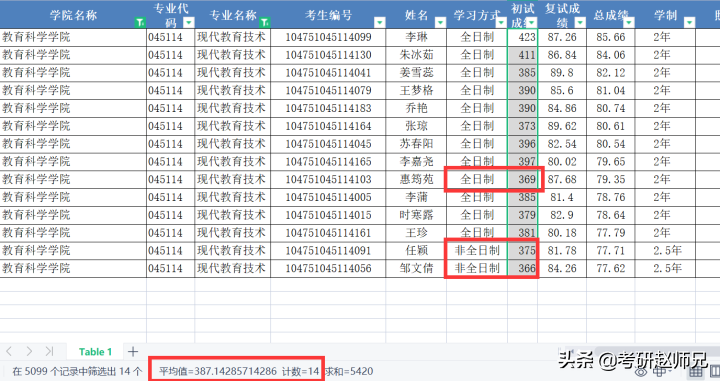The height and width of the screenshot is (381, 720).
Task: Select the cell with name 王珍
Action: [416, 233]
